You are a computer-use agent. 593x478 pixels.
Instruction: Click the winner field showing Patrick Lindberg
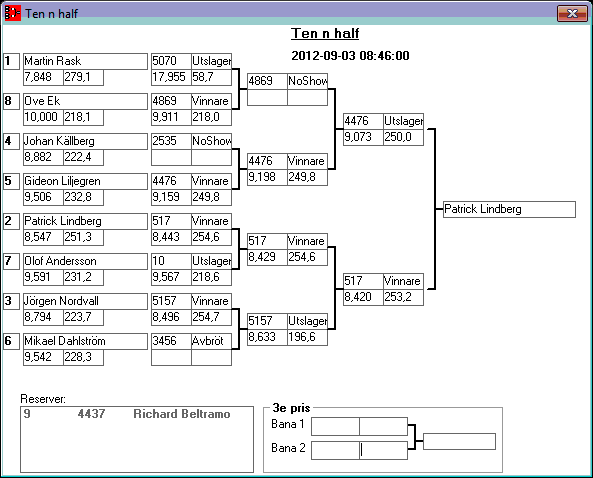[x=509, y=210]
